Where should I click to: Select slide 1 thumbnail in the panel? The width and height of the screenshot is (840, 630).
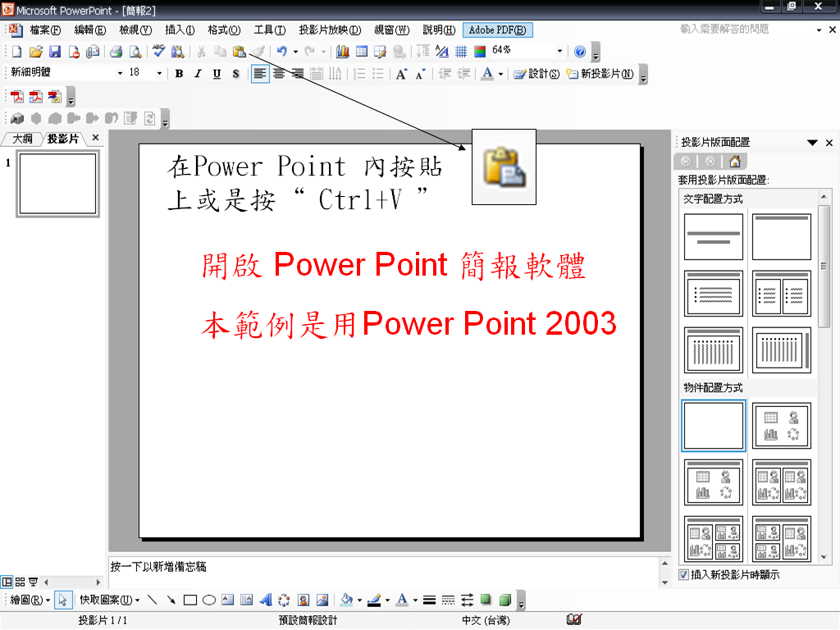[x=57, y=184]
